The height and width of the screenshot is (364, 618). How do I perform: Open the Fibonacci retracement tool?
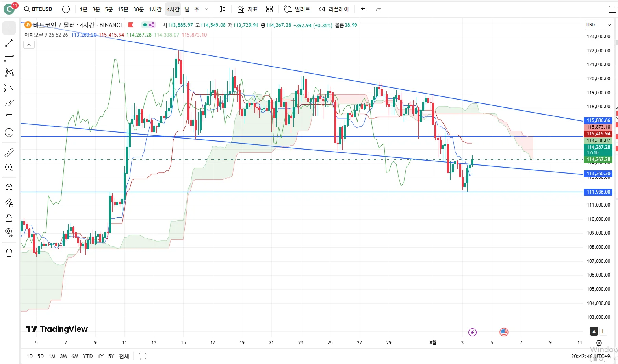point(9,58)
